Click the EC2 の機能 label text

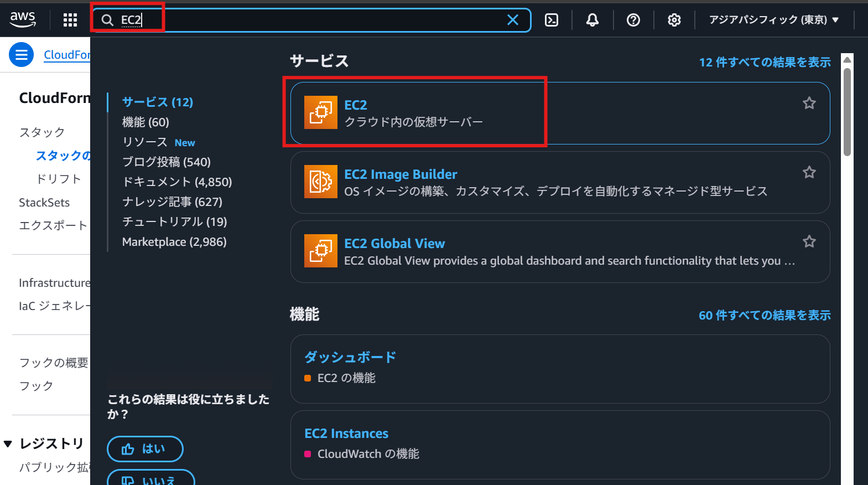click(x=346, y=378)
